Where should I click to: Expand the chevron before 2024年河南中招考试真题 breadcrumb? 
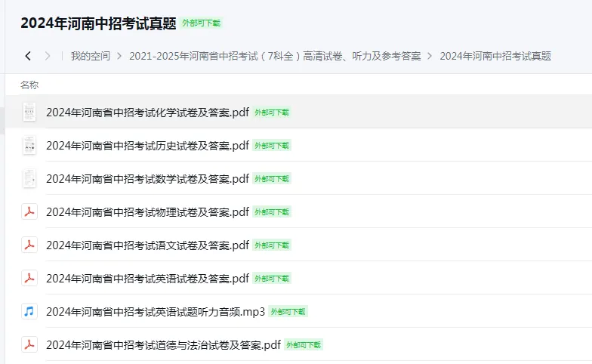tap(430, 56)
